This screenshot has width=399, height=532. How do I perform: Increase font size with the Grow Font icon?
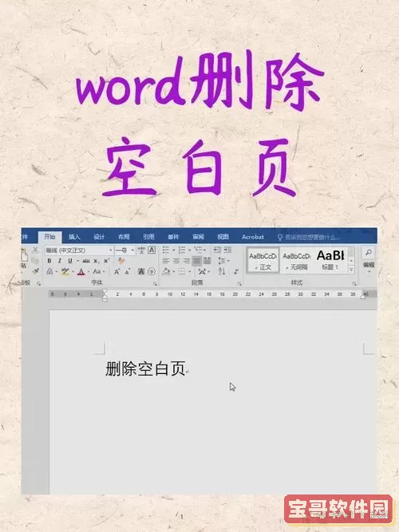117,271
